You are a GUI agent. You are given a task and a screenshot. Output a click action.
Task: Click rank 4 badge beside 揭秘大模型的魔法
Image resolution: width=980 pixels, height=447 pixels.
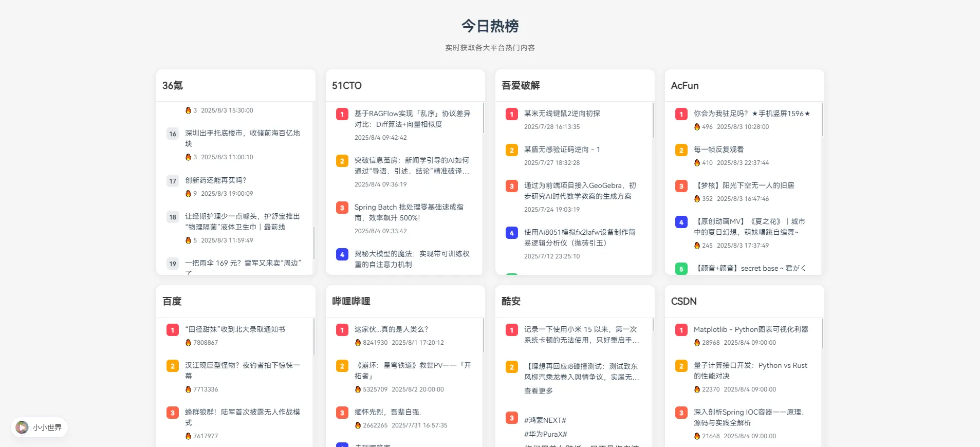[342, 254]
